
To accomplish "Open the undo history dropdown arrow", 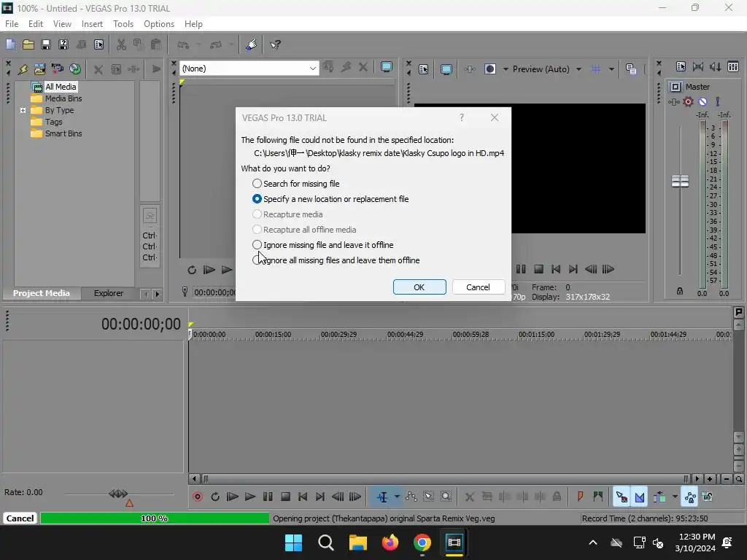I will tap(198, 44).
